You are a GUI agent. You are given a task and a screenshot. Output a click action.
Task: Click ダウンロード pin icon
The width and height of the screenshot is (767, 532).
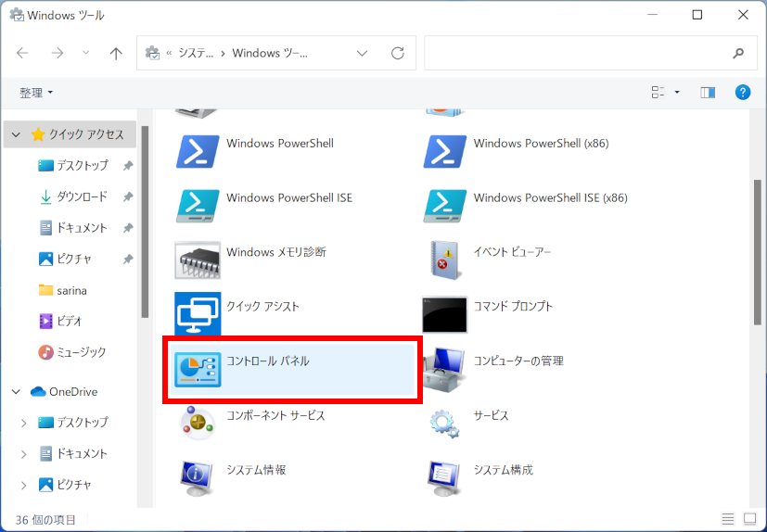point(128,197)
